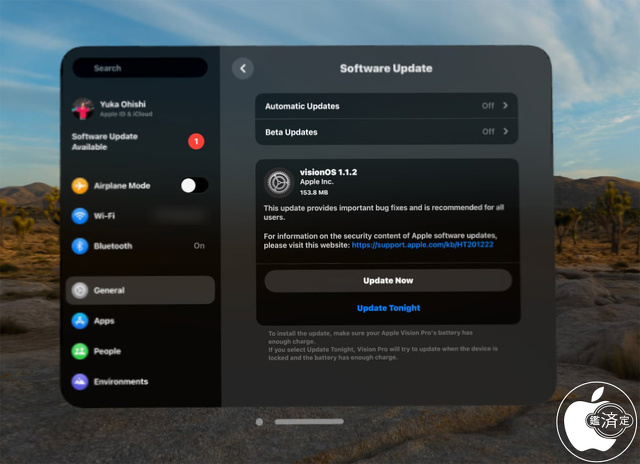The height and width of the screenshot is (464, 640).
Task: Click the Wi-Fi icon in sidebar
Action: (80, 215)
